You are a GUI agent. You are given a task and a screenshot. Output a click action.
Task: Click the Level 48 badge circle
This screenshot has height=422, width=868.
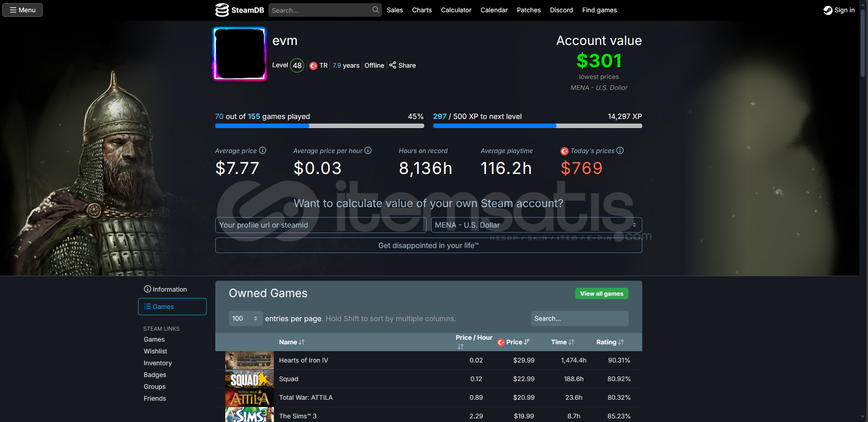297,65
